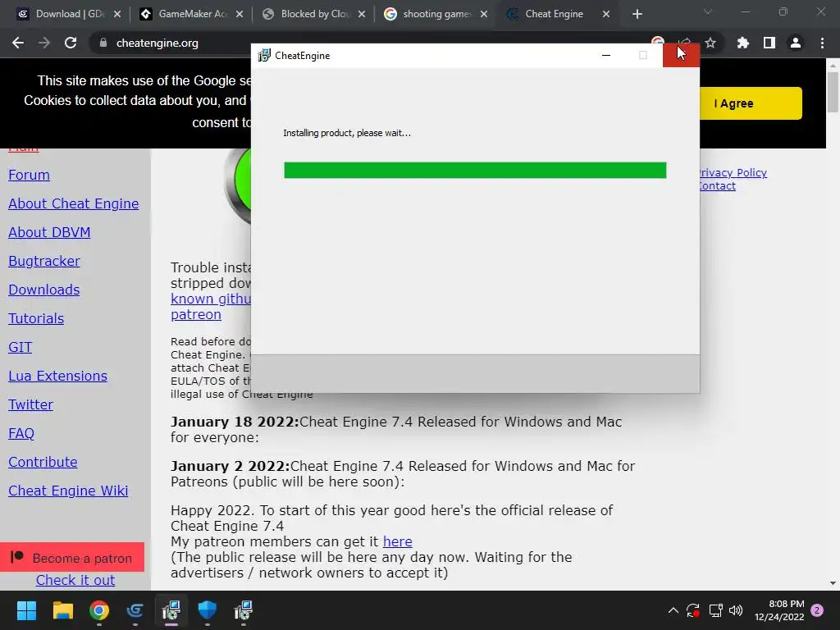Click the here link for patreon members

(x=398, y=541)
